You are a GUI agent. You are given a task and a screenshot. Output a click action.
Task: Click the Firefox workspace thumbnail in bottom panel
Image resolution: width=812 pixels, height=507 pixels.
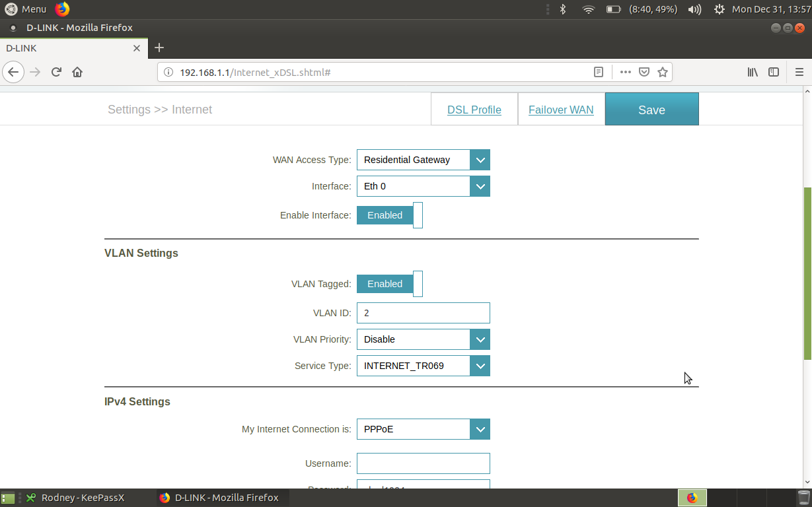692,498
